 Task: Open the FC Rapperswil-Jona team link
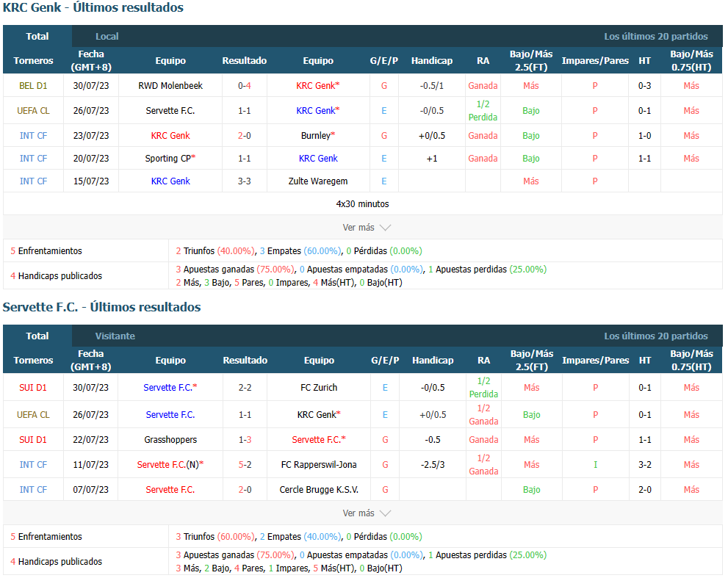pyautogui.click(x=319, y=464)
